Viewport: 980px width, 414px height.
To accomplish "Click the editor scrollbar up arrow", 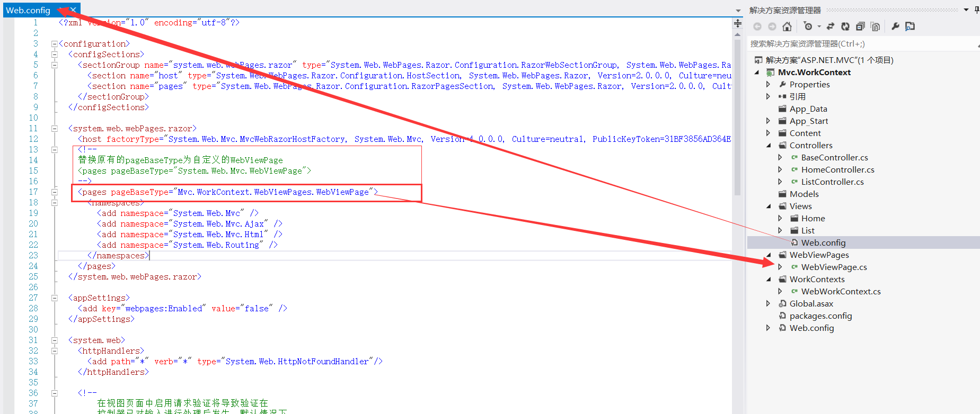I will coord(737,34).
